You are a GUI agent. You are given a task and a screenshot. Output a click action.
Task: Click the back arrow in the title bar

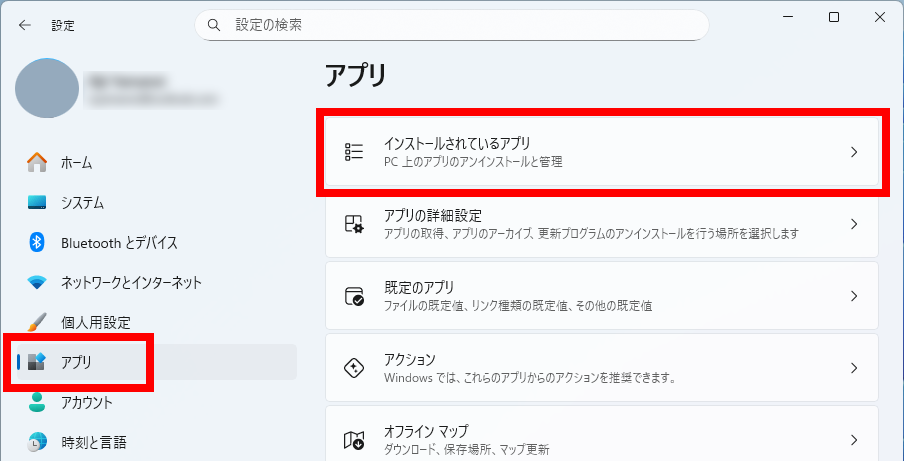tap(24, 25)
